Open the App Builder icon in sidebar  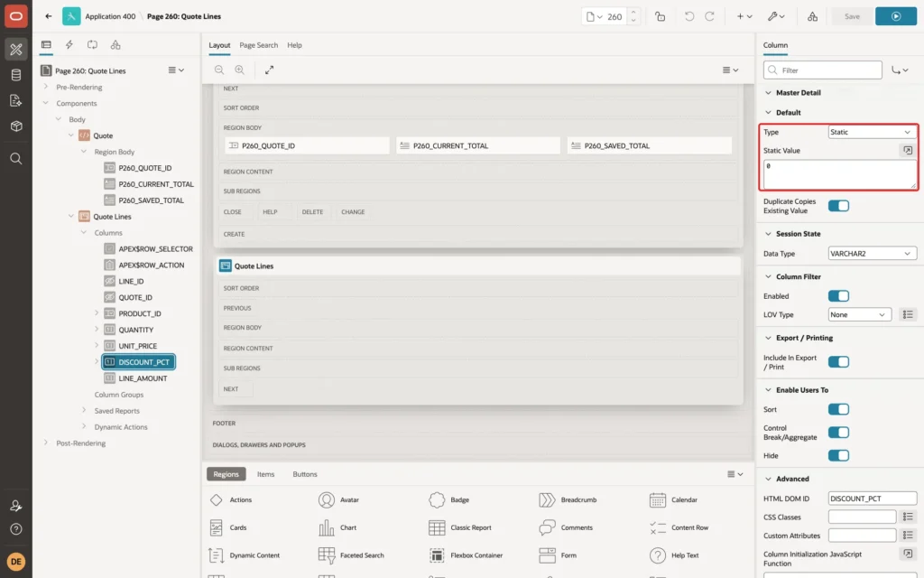(16, 50)
